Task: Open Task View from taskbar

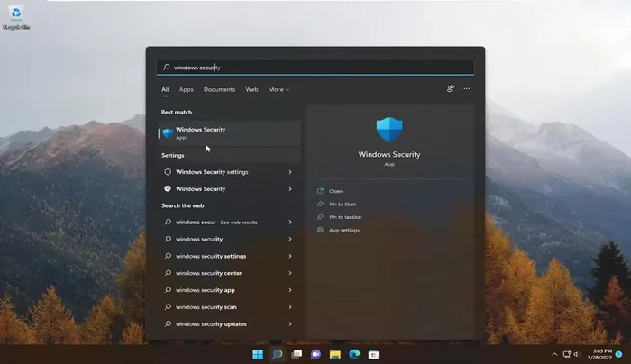Action: pyautogui.click(x=297, y=354)
